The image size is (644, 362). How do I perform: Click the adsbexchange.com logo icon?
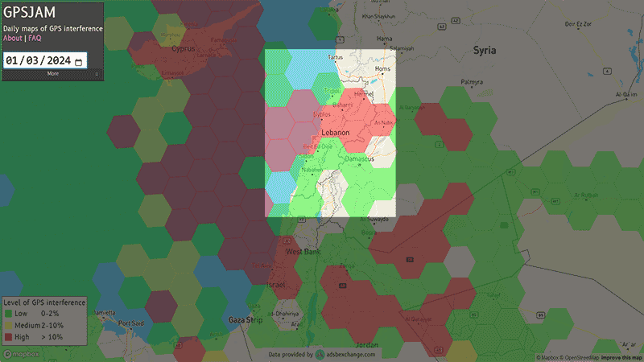pyautogui.click(x=320, y=354)
